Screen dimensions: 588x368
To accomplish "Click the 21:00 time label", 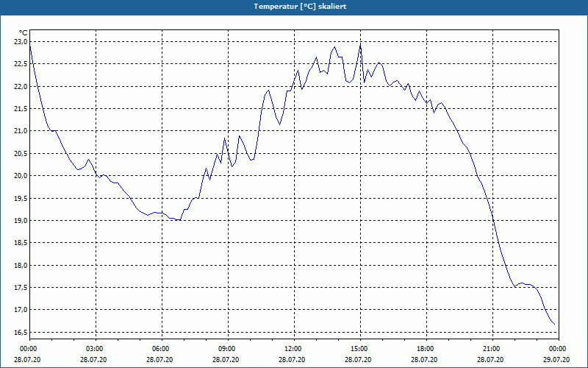I will 492,349.
